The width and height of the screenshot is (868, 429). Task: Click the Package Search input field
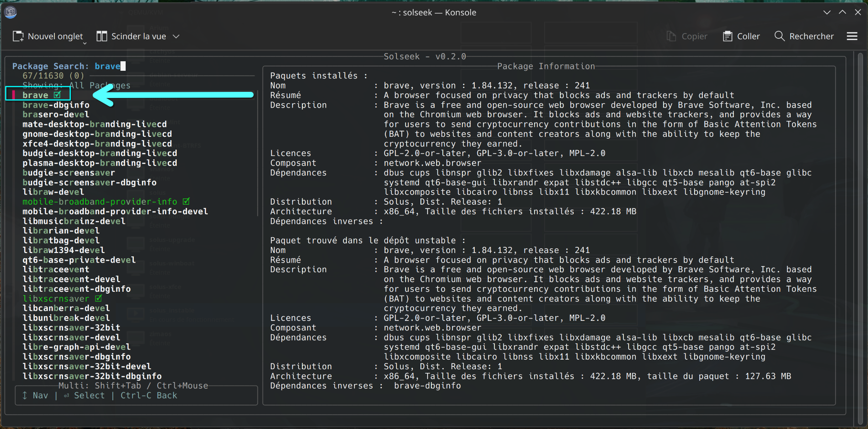(107, 66)
